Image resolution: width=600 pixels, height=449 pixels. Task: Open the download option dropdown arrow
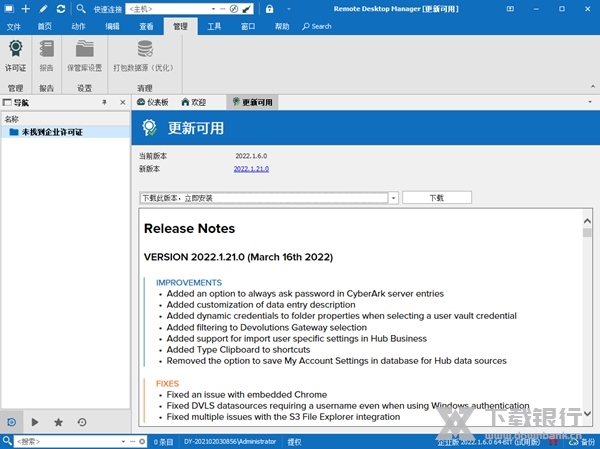(x=393, y=198)
